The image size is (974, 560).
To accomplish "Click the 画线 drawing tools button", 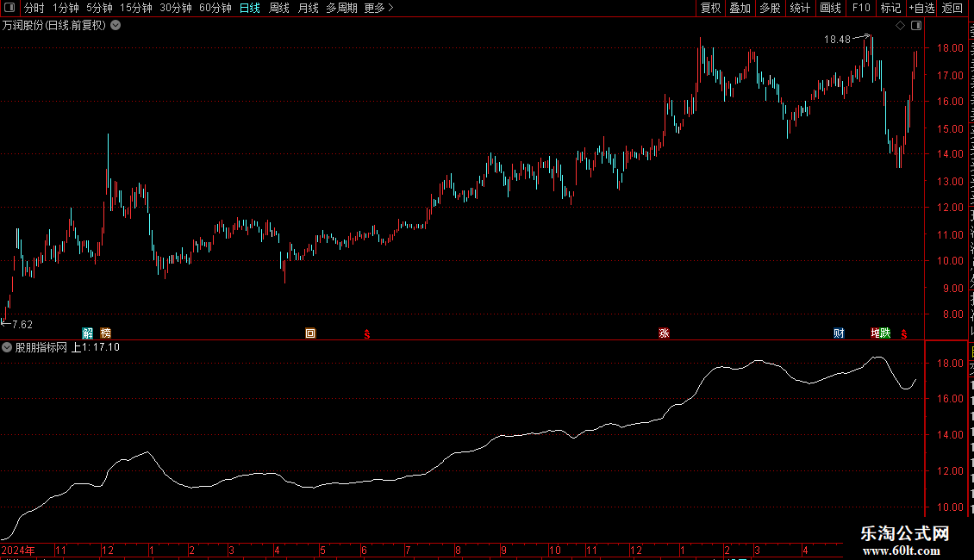I will click(831, 8).
